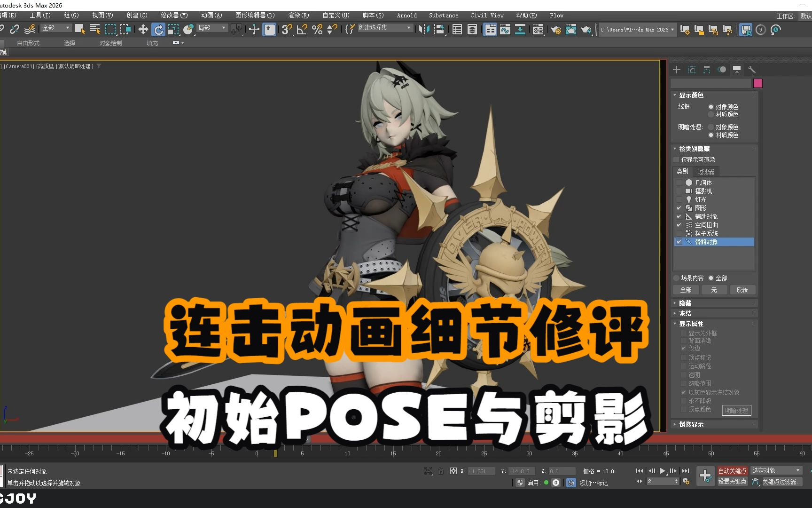Enable the 仅显示可渲染 checkbox
This screenshot has height=508, width=812.
677,159
